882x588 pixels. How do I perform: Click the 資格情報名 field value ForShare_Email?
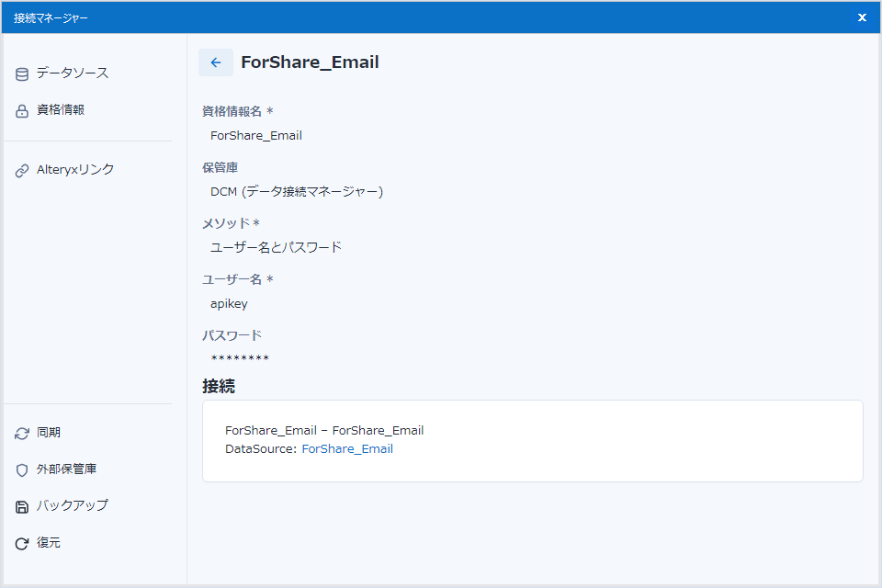pyautogui.click(x=256, y=136)
